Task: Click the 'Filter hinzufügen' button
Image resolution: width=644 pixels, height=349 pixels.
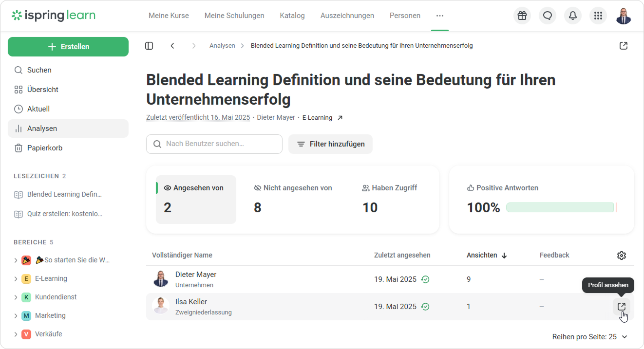Action: 330,144
